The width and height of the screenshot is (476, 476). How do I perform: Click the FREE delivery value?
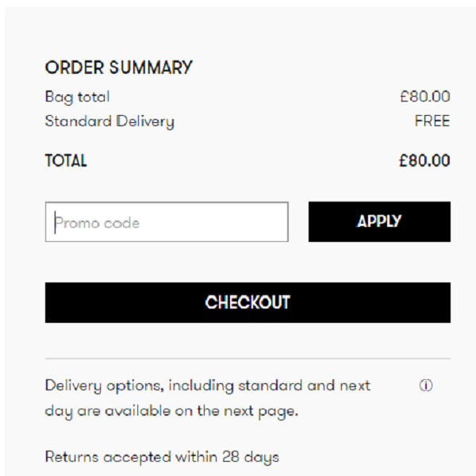432,121
